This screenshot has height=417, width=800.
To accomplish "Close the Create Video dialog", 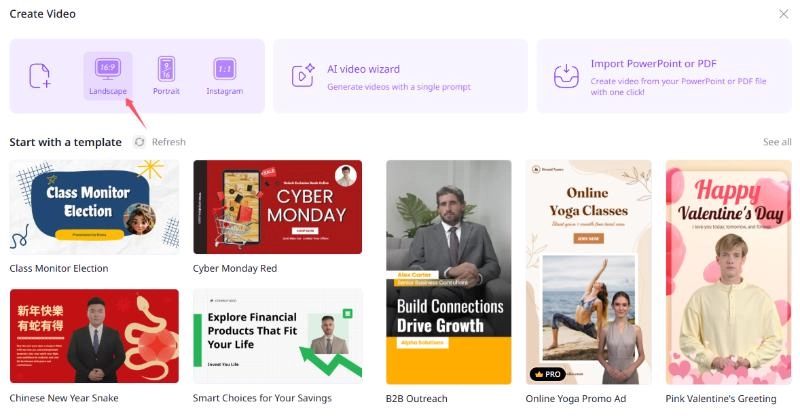I will tap(784, 14).
